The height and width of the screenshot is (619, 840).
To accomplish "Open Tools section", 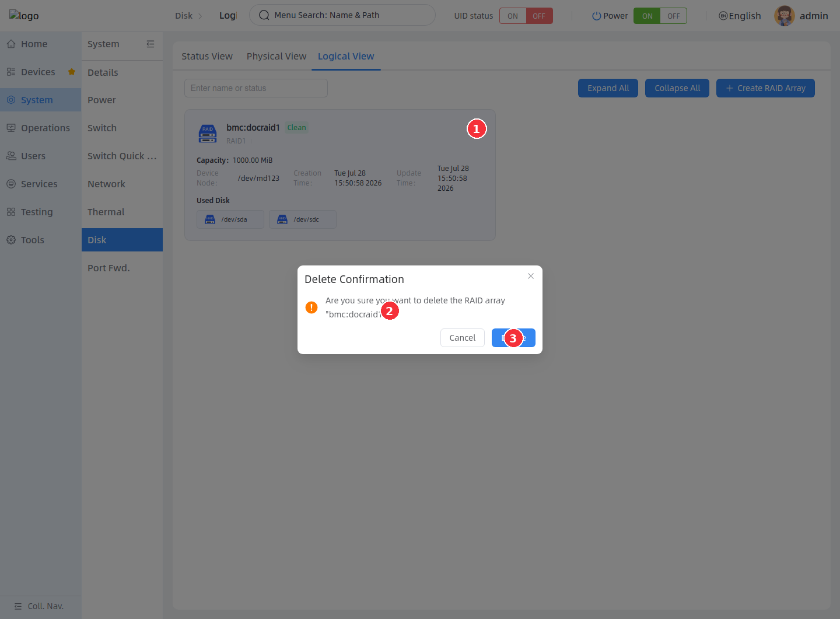I will 40,240.
